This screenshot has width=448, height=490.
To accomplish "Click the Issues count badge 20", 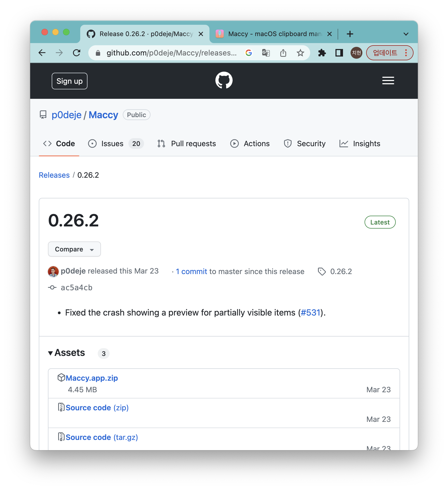I will 136,144.
